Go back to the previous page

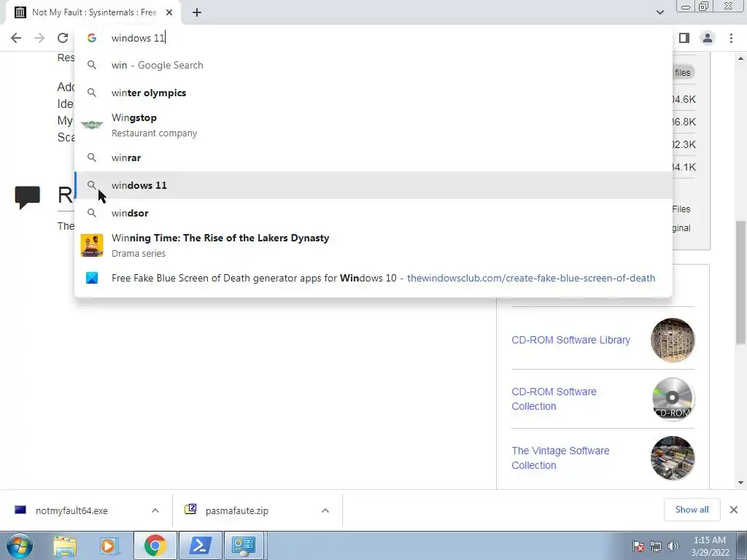pos(16,38)
